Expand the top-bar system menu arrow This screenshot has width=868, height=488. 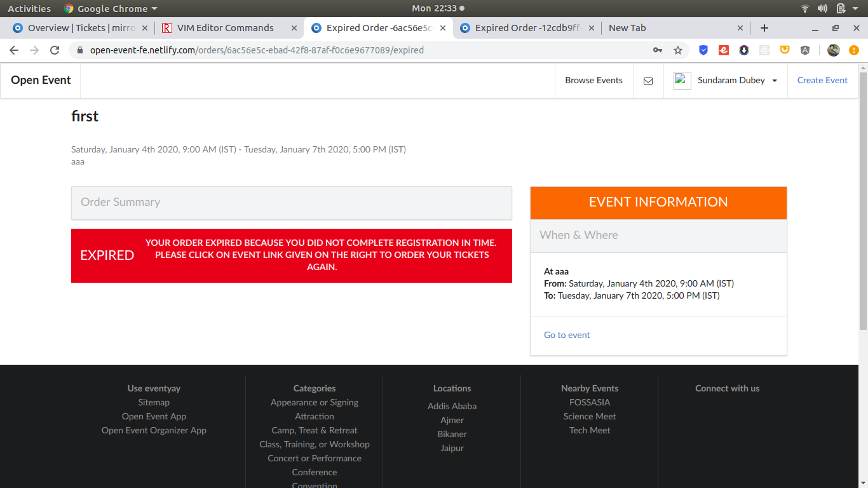856,8
